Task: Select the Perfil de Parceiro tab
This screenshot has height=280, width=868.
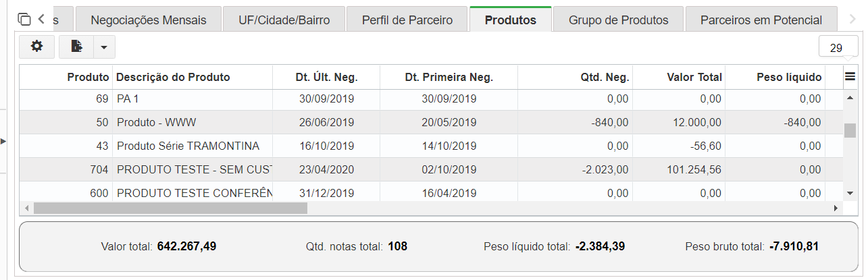Action: tap(407, 20)
